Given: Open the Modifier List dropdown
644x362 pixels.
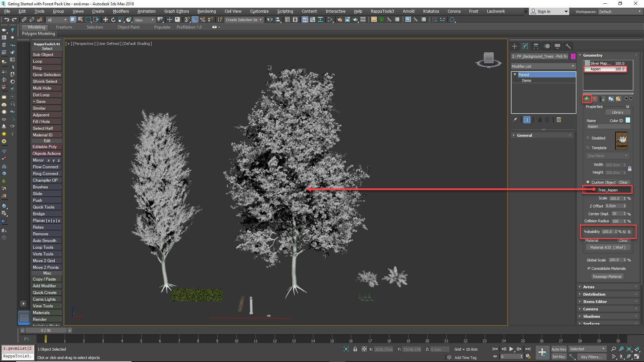Looking at the screenshot, I should (572, 66).
